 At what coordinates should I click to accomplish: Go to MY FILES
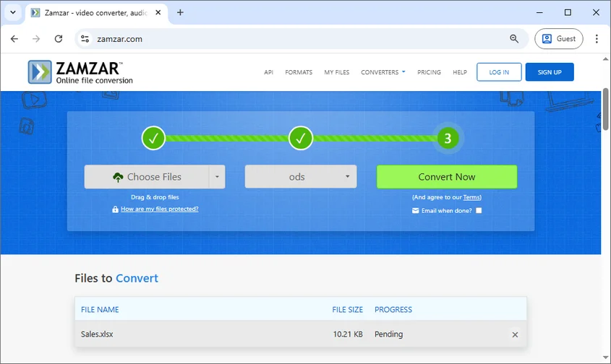click(x=337, y=72)
